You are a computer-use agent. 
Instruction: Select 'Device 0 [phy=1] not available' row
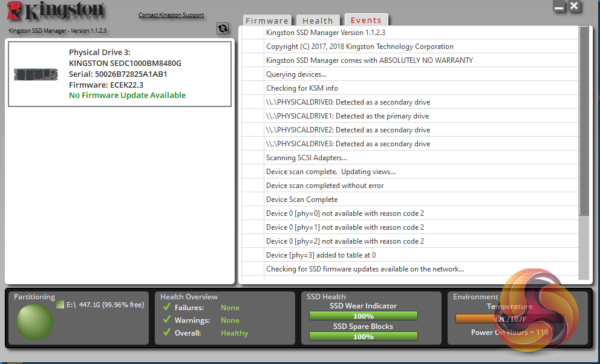pos(410,227)
